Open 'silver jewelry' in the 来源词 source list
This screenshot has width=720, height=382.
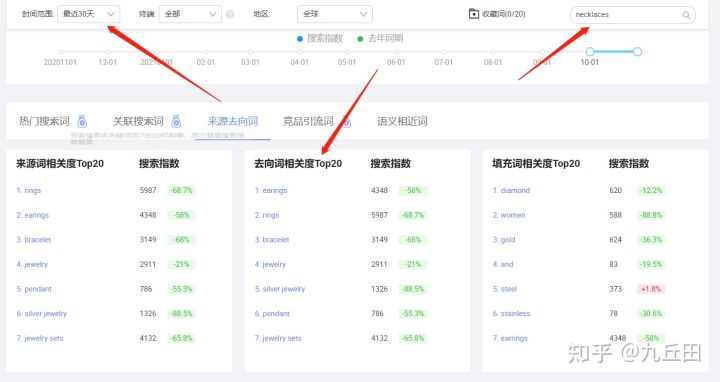tap(42, 314)
